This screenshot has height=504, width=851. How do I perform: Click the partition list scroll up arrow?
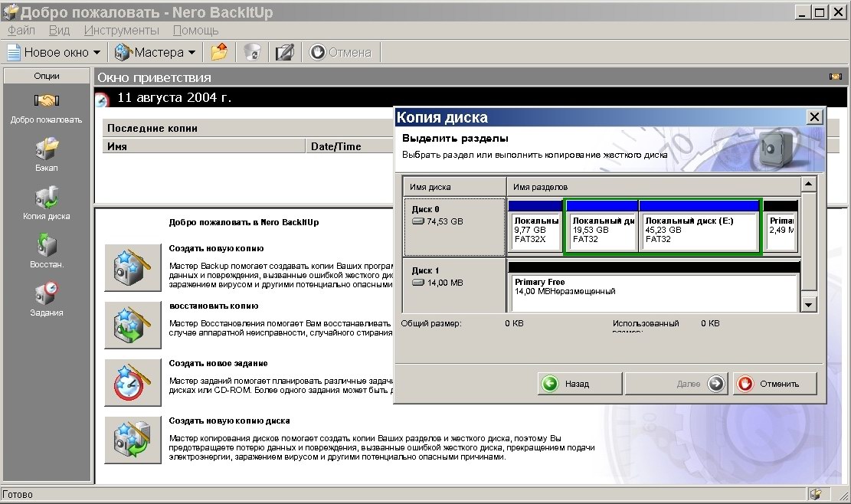(809, 184)
